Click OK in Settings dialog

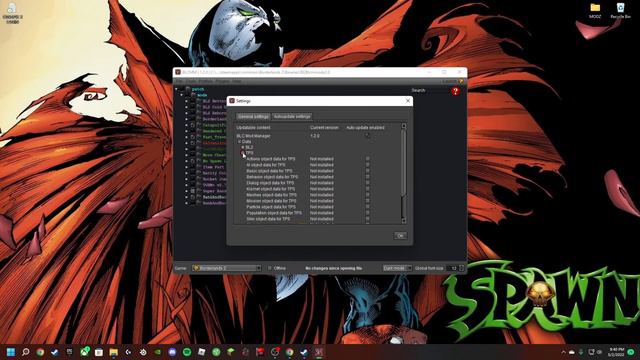(400, 236)
